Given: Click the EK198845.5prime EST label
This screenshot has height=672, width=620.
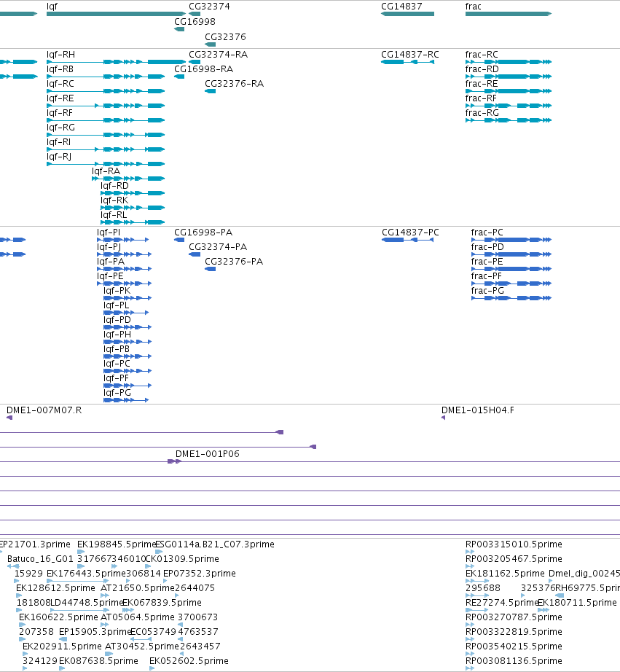Looking at the screenshot, I should tap(117, 544).
